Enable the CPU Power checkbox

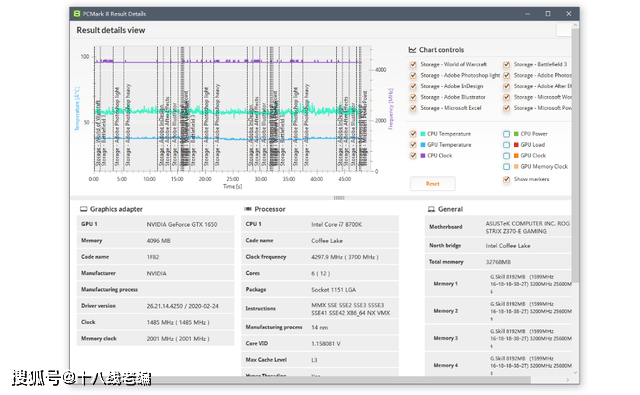point(507,134)
